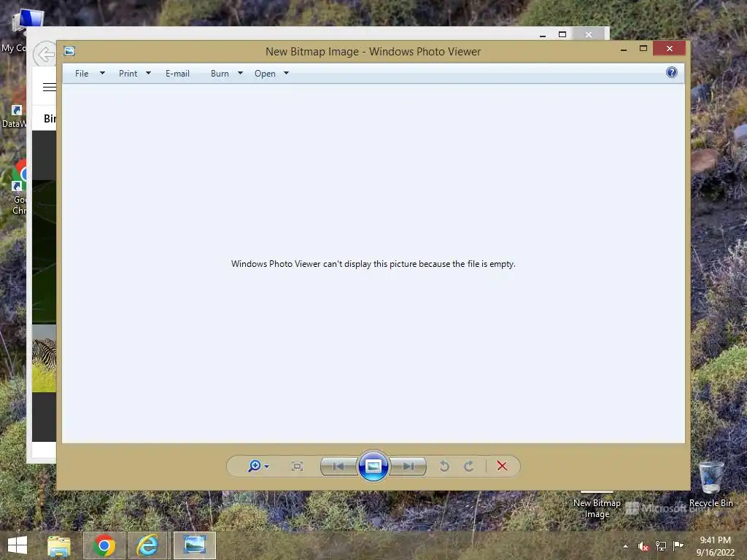Minimize the background browser window
747x560 pixels.
pos(543,34)
